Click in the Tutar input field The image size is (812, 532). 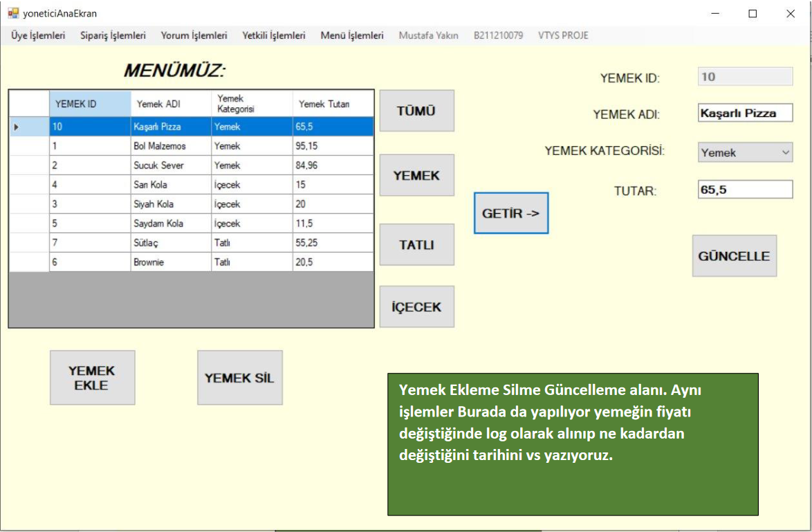(745, 190)
